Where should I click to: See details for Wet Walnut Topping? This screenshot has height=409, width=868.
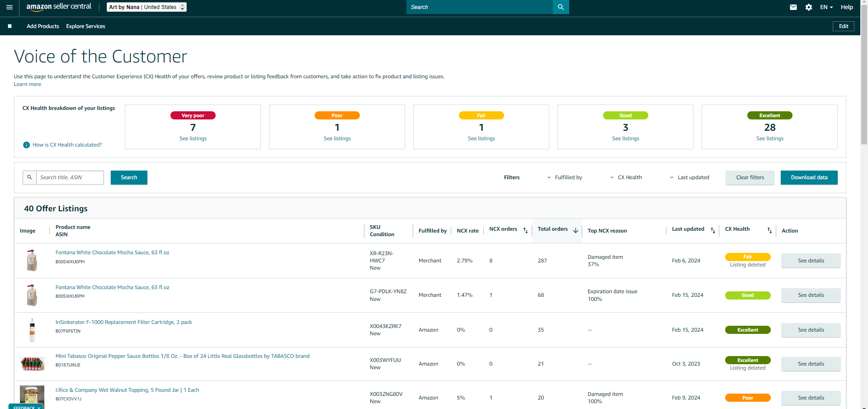click(811, 398)
